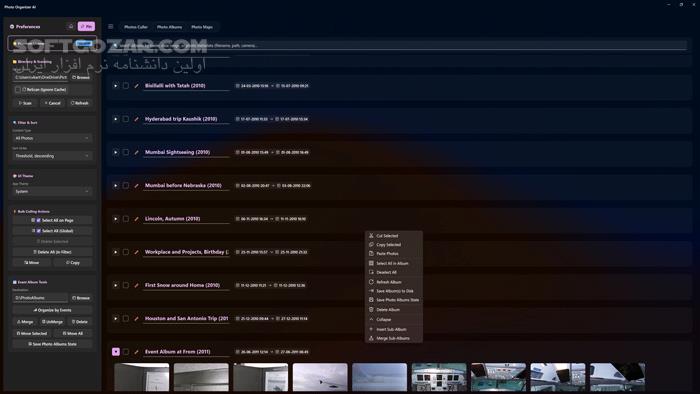Click the UnMerge button
Image resolution: width=700 pixels, height=394 pixels.
pos(52,322)
